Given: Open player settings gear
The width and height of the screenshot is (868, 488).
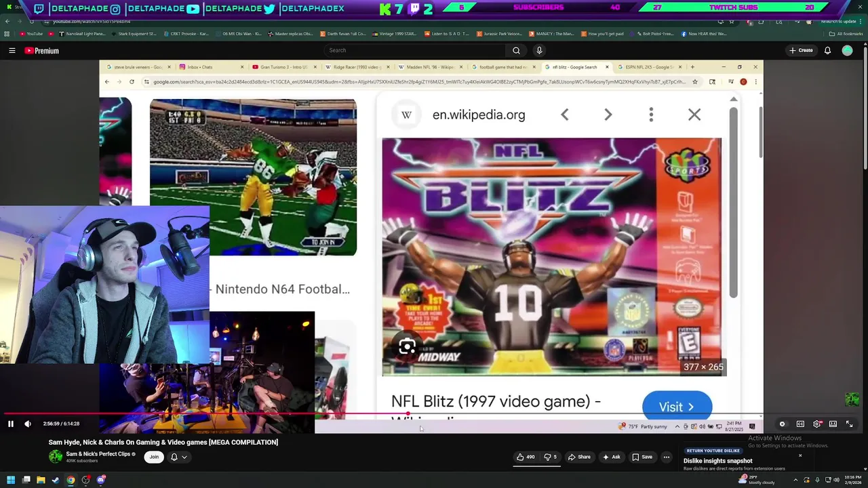Looking at the screenshot, I should coord(817,424).
